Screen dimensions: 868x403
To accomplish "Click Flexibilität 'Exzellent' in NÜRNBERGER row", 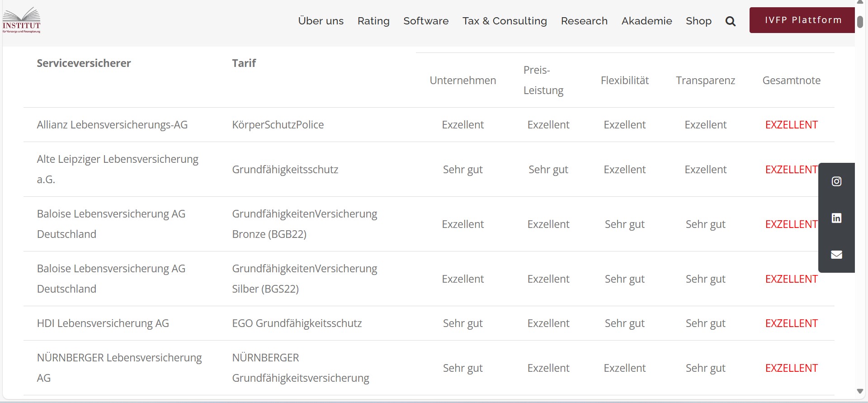I will (x=624, y=368).
